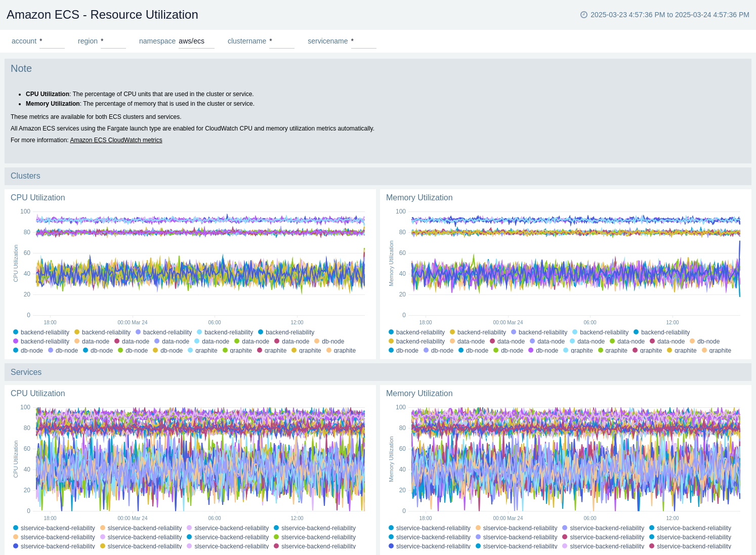The image size is (756, 555).
Task: Click 18:00 label on Services CPU chart
Action: 50,518
